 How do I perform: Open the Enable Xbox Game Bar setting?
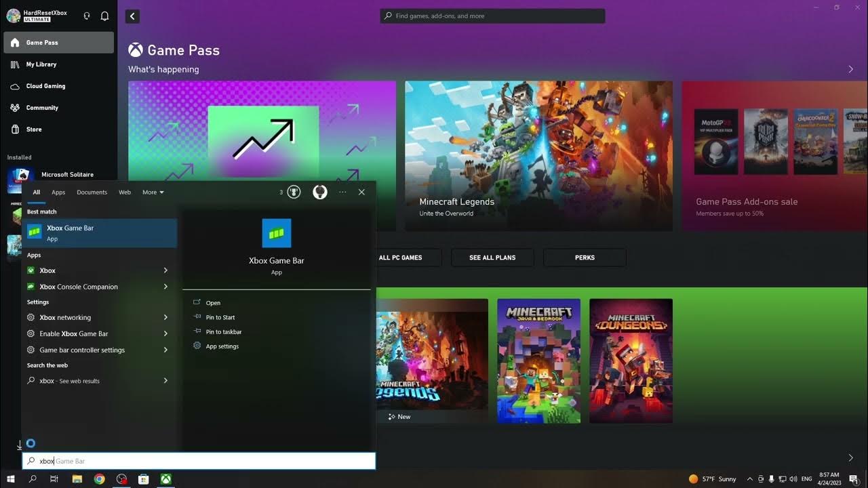89,333
